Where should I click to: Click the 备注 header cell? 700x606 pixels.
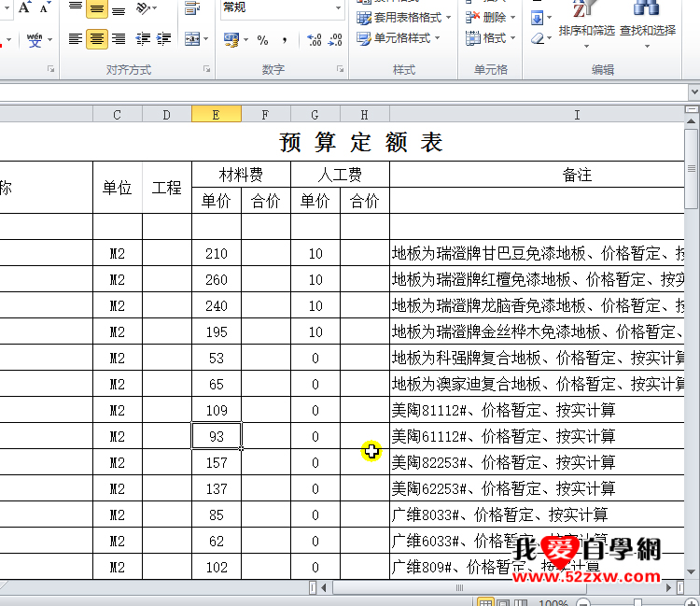click(537, 175)
